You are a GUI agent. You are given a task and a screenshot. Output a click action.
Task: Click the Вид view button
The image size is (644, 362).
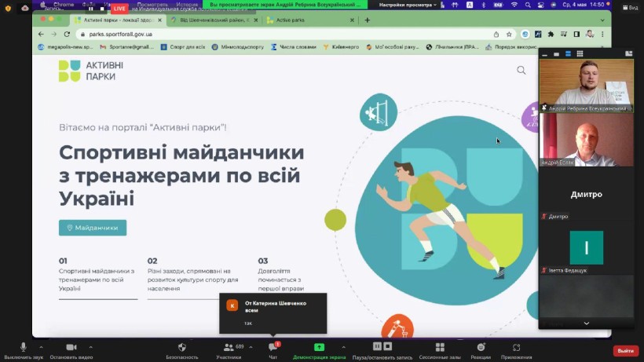631,7
